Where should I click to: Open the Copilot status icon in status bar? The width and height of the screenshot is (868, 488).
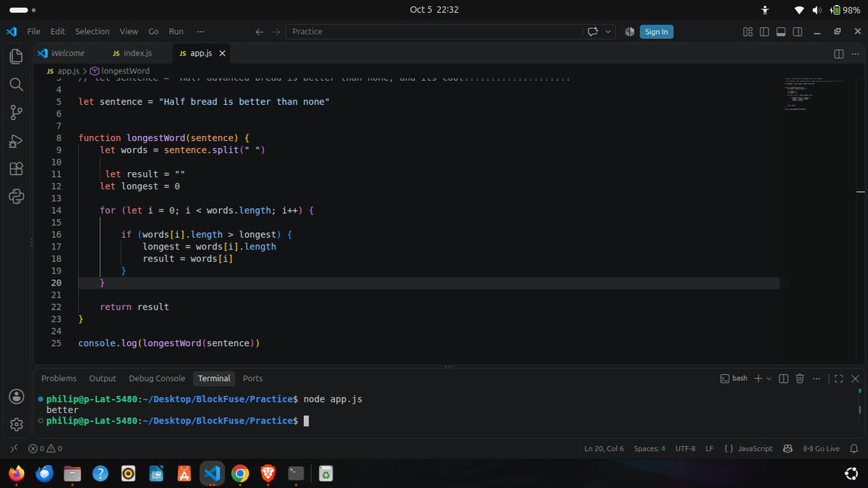tap(788, 448)
